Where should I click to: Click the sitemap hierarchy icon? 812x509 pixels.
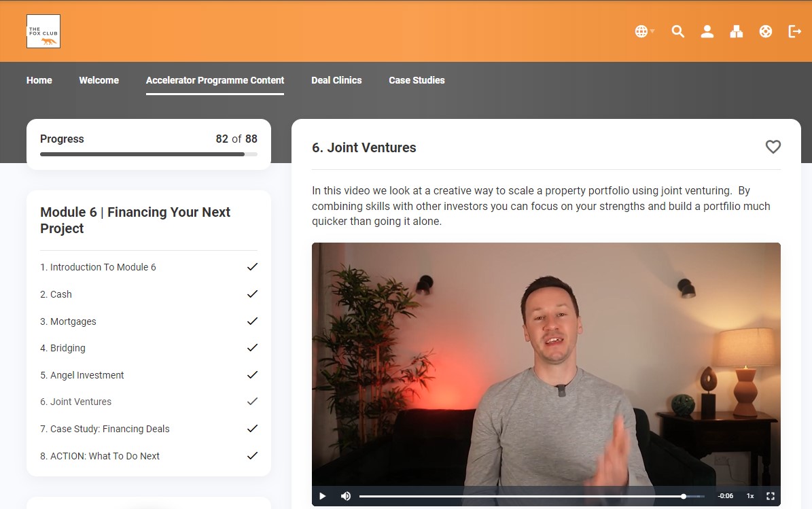(x=736, y=31)
